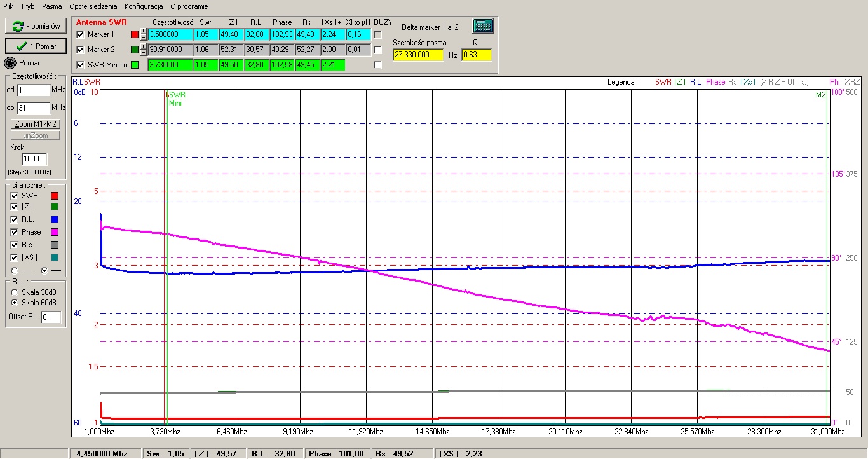868x459 pixels.
Task: Uncheck the Phase graph checkbox
Action: (x=14, y=232)
